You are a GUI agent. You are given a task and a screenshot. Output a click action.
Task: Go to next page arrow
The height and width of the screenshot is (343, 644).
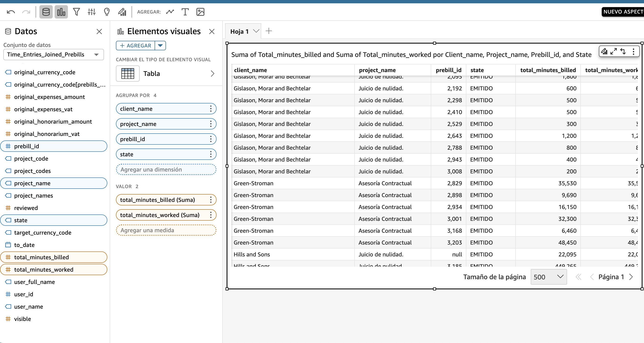(631, 277)
